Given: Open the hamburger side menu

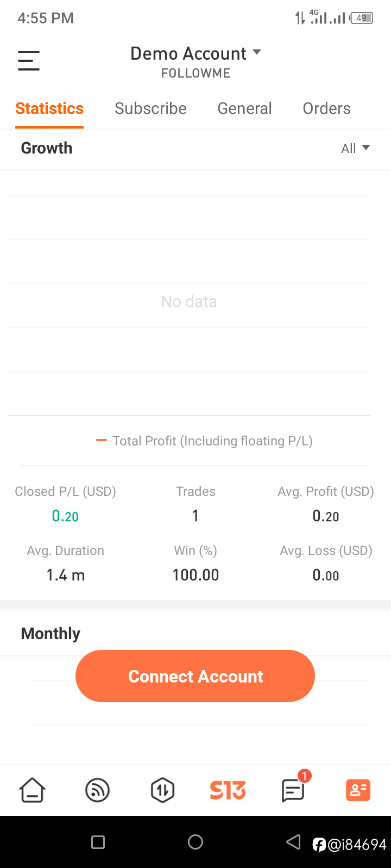Looking at the screenshot, I should 29,60.
